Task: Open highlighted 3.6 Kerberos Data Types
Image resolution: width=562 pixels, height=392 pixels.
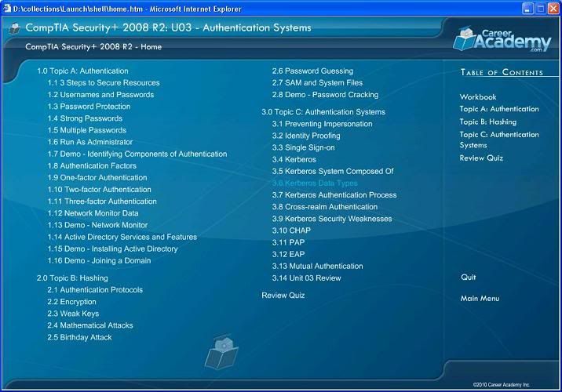Action: [x=315, y=183]
